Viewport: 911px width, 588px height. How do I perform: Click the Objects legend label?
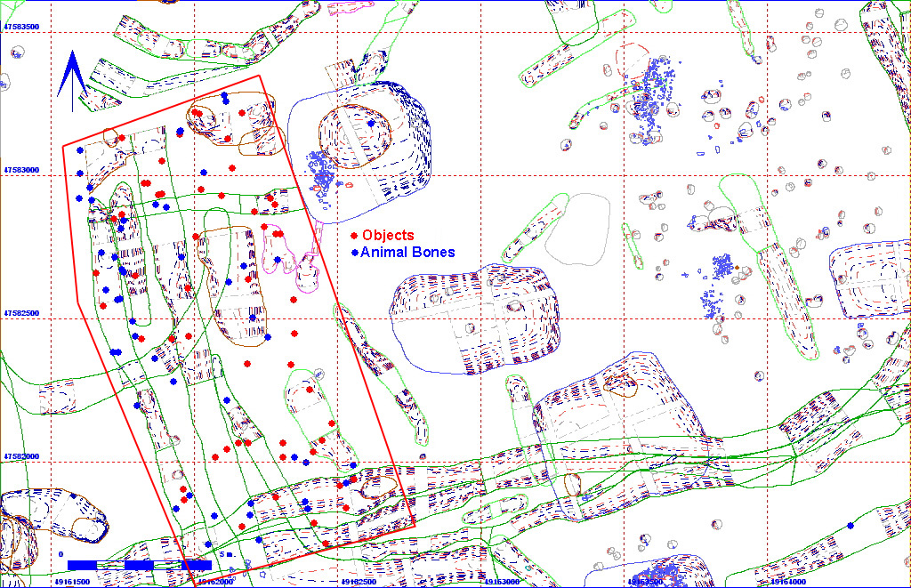(388, 236)
